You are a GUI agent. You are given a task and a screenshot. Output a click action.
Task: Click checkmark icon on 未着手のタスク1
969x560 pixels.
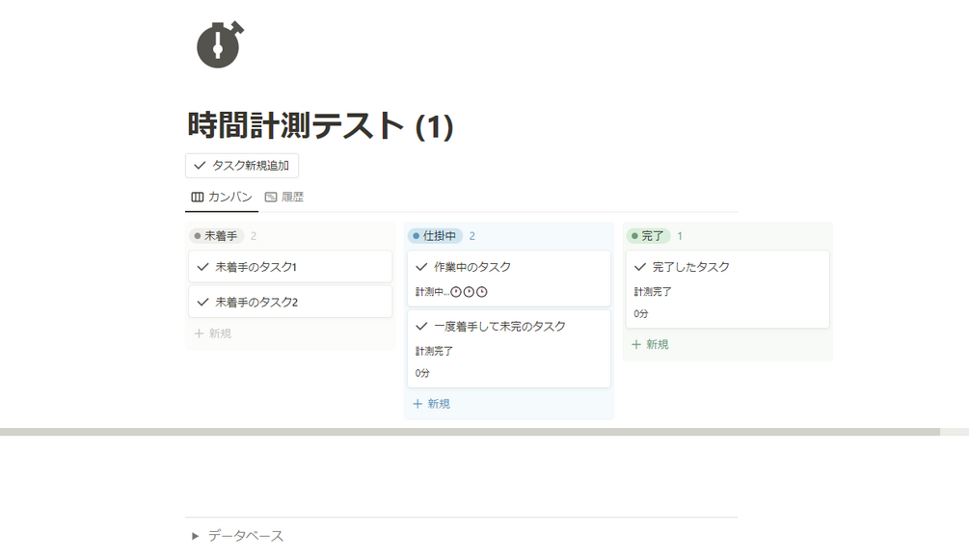tap(202, 267)
